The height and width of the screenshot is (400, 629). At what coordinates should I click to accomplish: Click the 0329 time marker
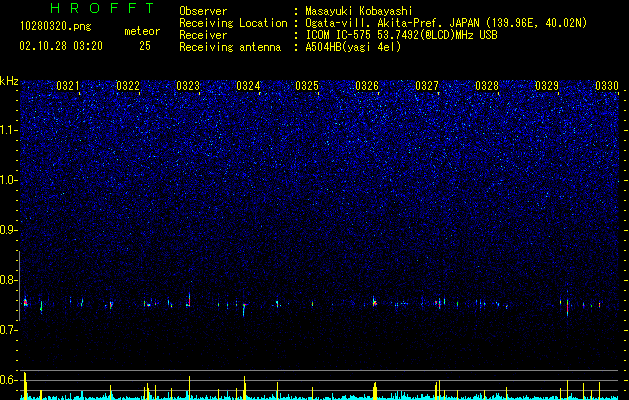click(547, 86)
